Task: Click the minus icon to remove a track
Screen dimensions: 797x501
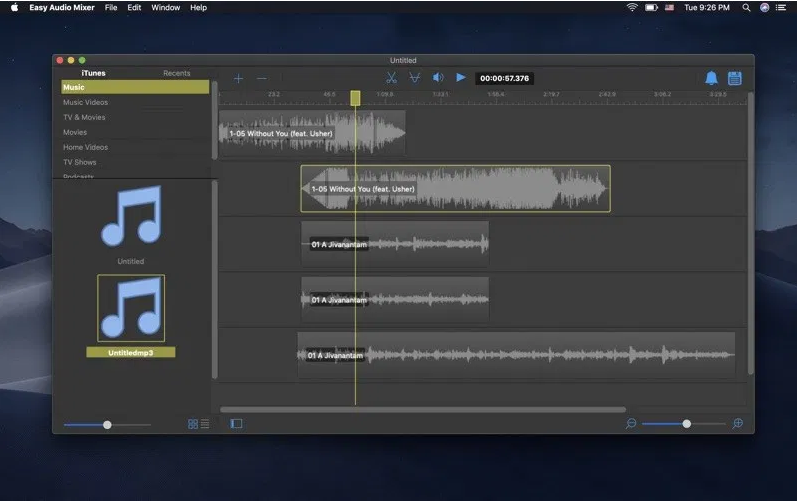Action: pyautogui.click(x=262, y=78)
